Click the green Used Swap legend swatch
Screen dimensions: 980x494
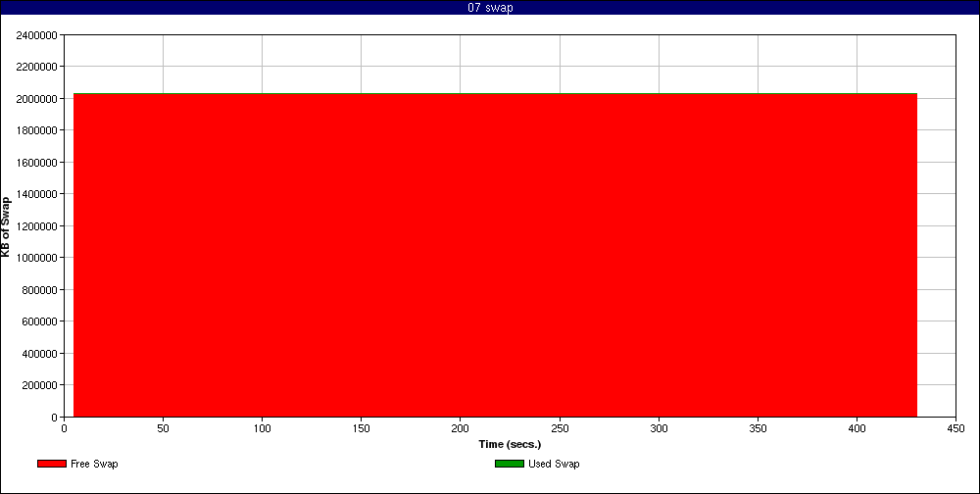(x=510, y=464)
